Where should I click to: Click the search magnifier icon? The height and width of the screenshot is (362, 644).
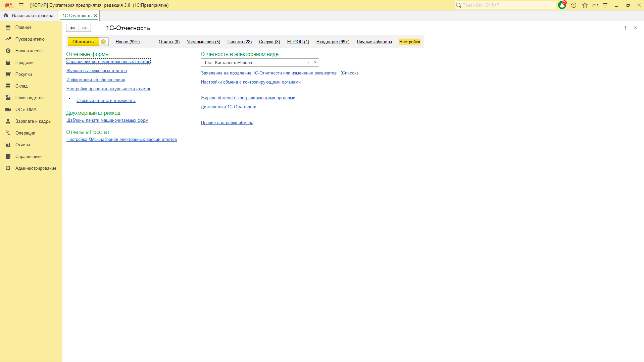458,5
